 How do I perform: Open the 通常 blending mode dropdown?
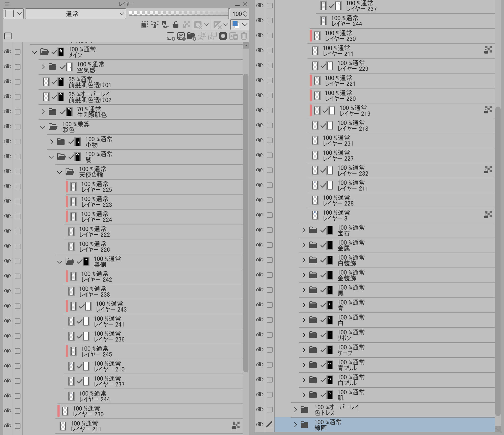coord(75,14)
